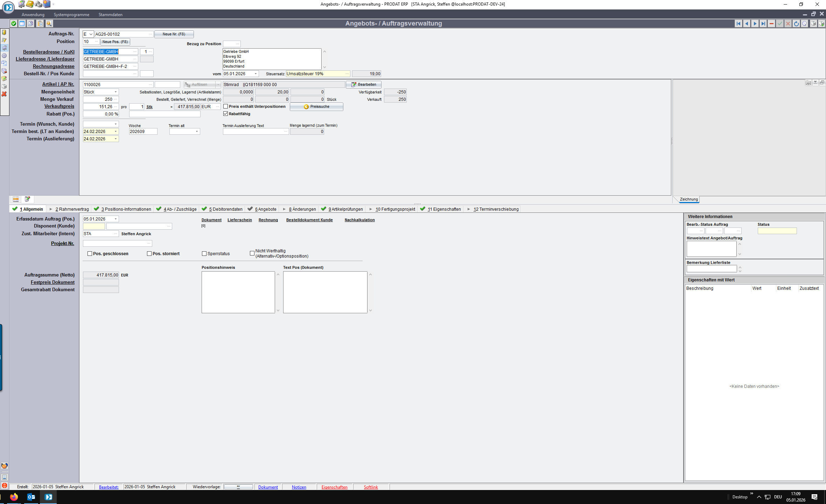This screenshot has width=826, height=504.
Task: Uncheck the Rabattfähig checkbox
Action: click(x=226, y=114)
